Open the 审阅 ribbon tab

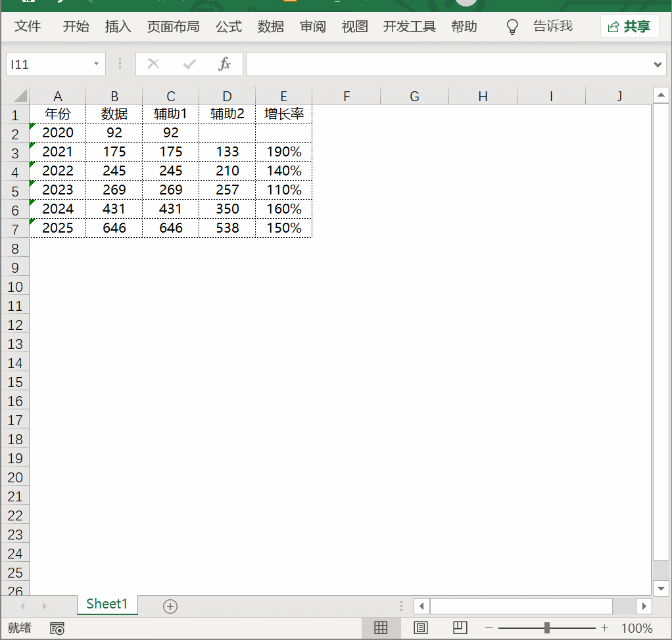[312, 26]
